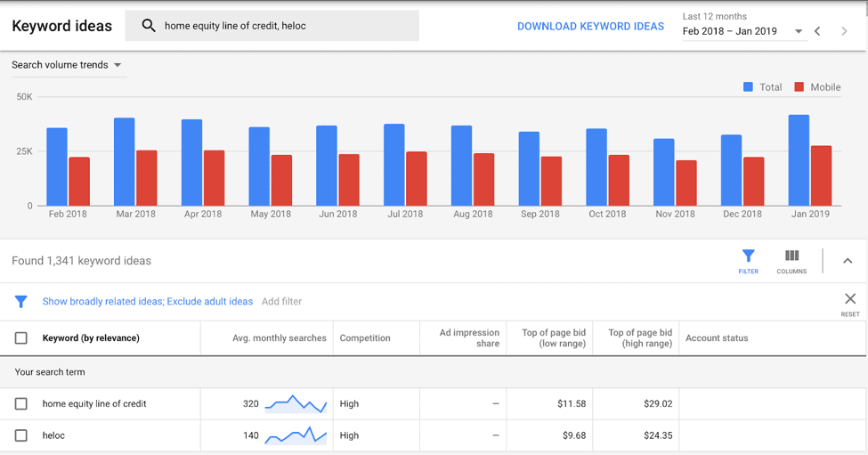This screenshot has width=868, height=455.
Task: Click Download Keyword Ideas
Action: point(590,27)
